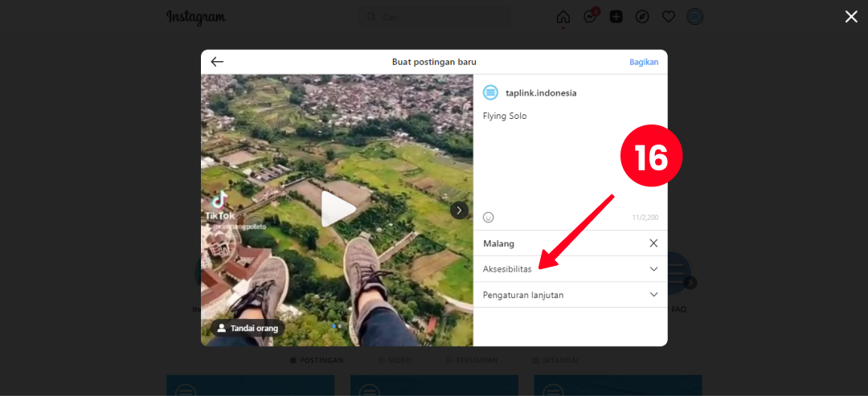This screenshot has width=868, height=396.
Task: Switch to DITANDAI tab
Action: [555, 360]
